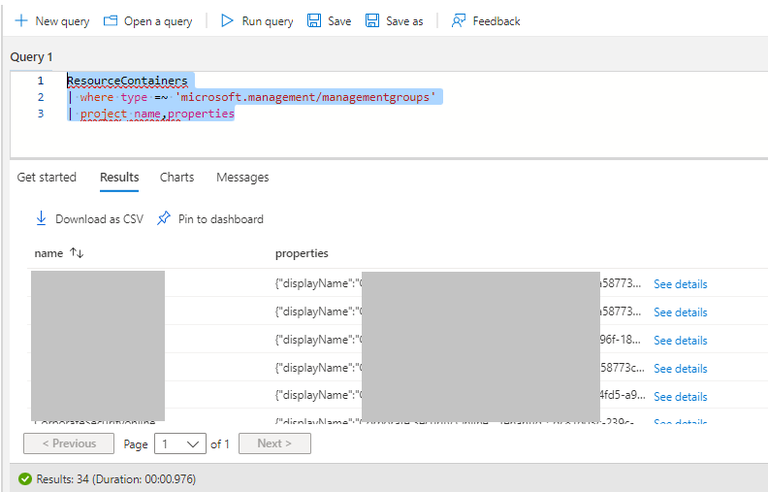Image resolution: width=768 pixels, height=492 pixels.
Task: Go to the Previous page
Action: (x=69, y=443)
